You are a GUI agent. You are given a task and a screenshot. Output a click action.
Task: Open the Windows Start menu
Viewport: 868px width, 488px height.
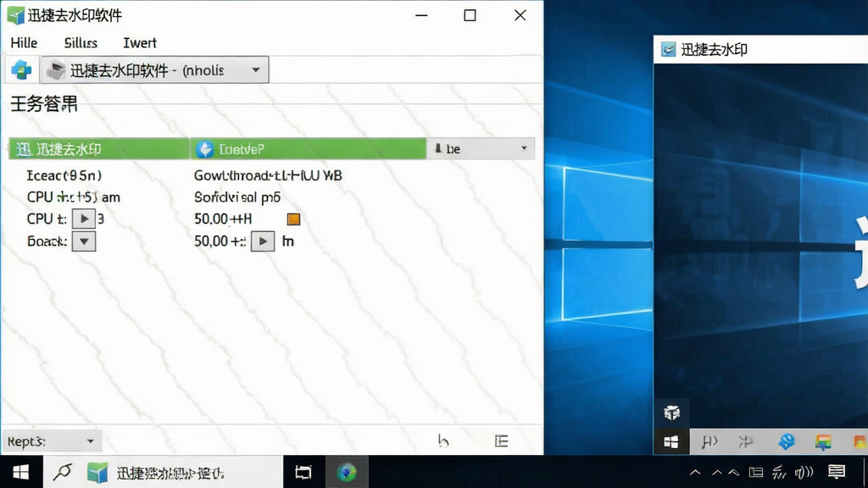pyautogui.click(x=21, y=472)
